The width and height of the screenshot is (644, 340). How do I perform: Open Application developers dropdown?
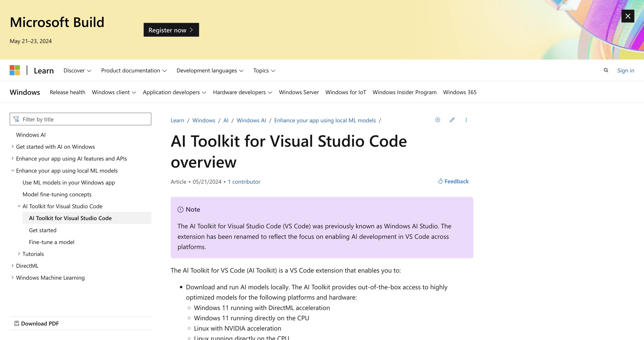tap(174, 92)
